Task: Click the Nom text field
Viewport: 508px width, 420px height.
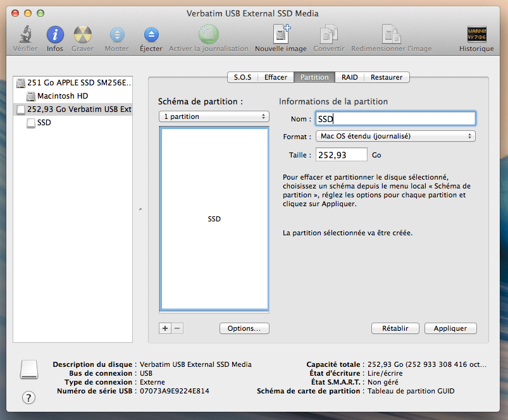Action: click(396, 119)
